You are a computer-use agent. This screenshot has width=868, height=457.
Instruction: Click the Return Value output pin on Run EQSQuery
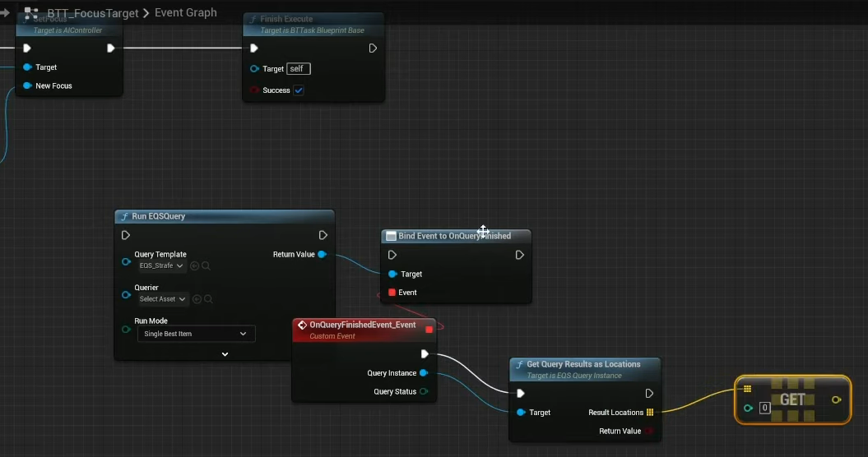click(x=322, y=255)
